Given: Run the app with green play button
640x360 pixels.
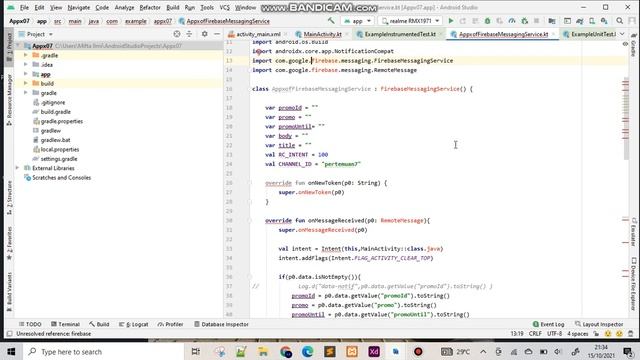Looking at the screenshot, I should coord(451,21).
